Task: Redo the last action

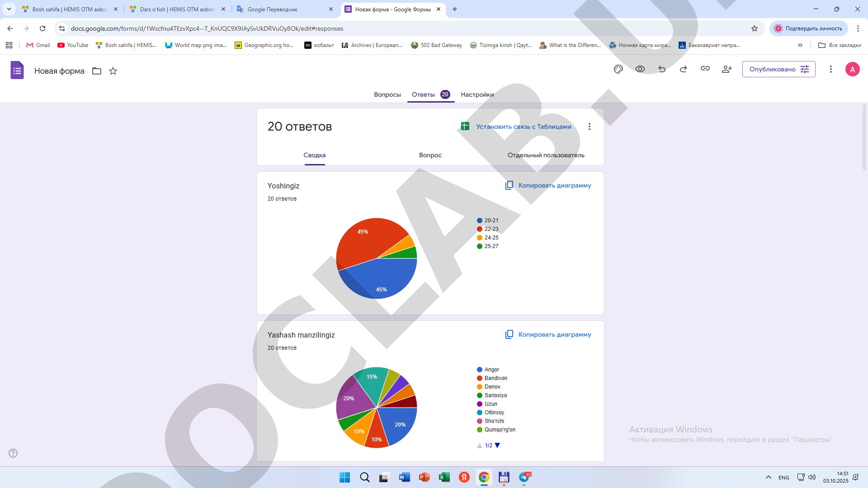Action: [x=684, y=69]
